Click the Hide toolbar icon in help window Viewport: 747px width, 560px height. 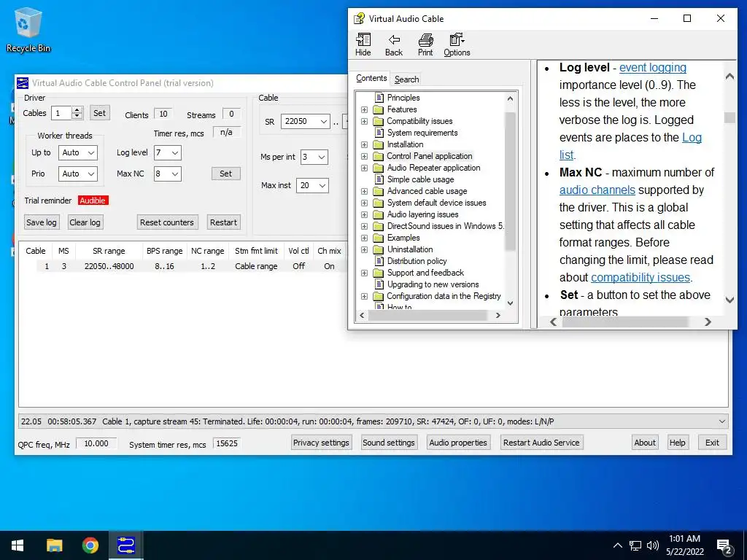[363, 44]
